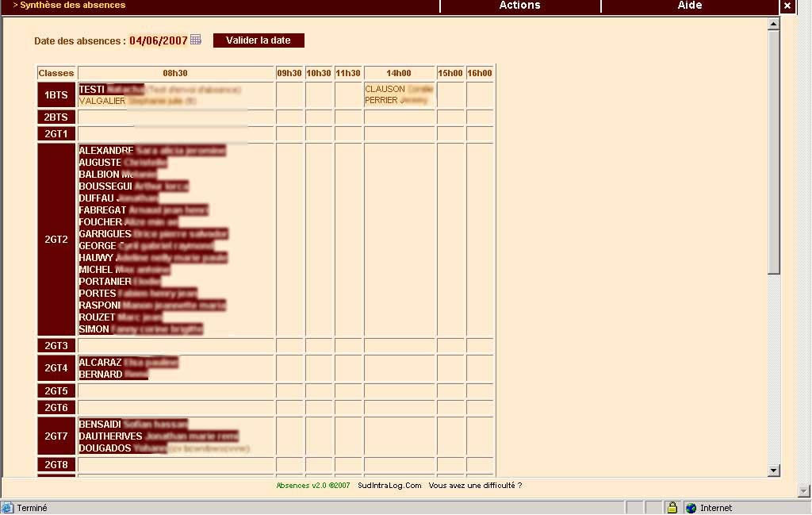Open the Aide menu
Screen dimensions: 812x515
(x=689, y=6)
